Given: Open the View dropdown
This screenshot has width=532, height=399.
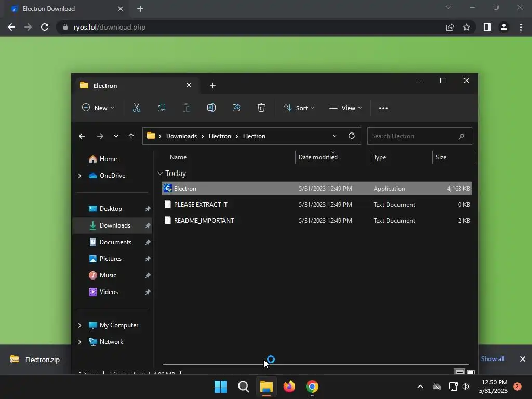Looking at the screenshot, I should click(345, 108).
